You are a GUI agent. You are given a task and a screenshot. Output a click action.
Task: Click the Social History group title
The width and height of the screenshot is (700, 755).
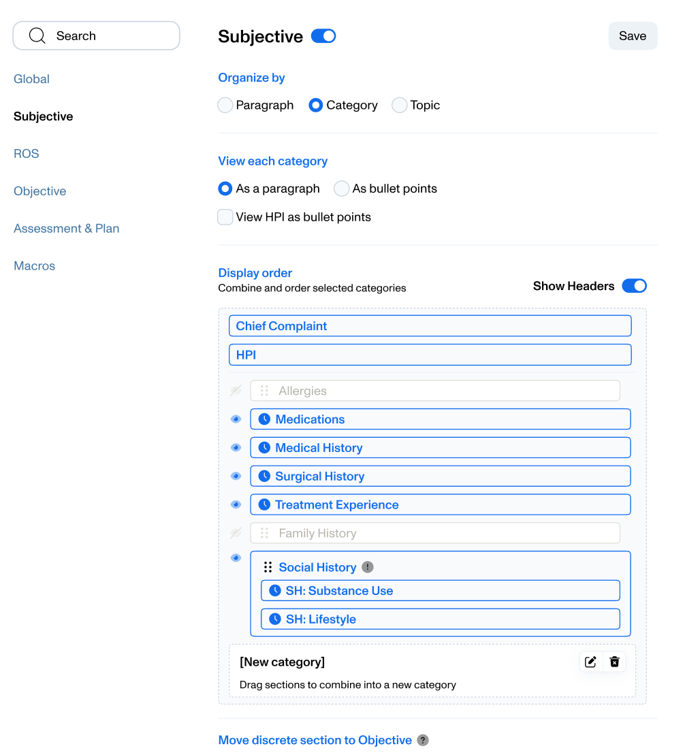pos(317,566)
